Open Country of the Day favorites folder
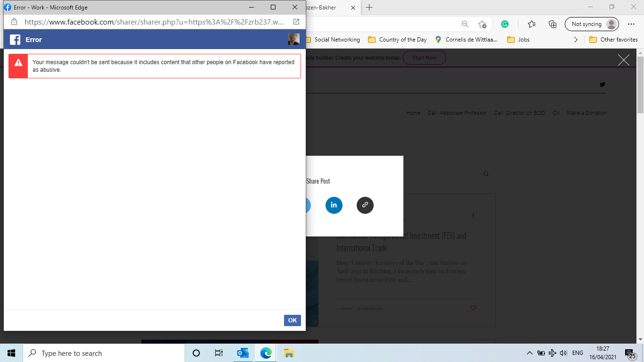The image size is (644, 362). click(x=397, y=40)
